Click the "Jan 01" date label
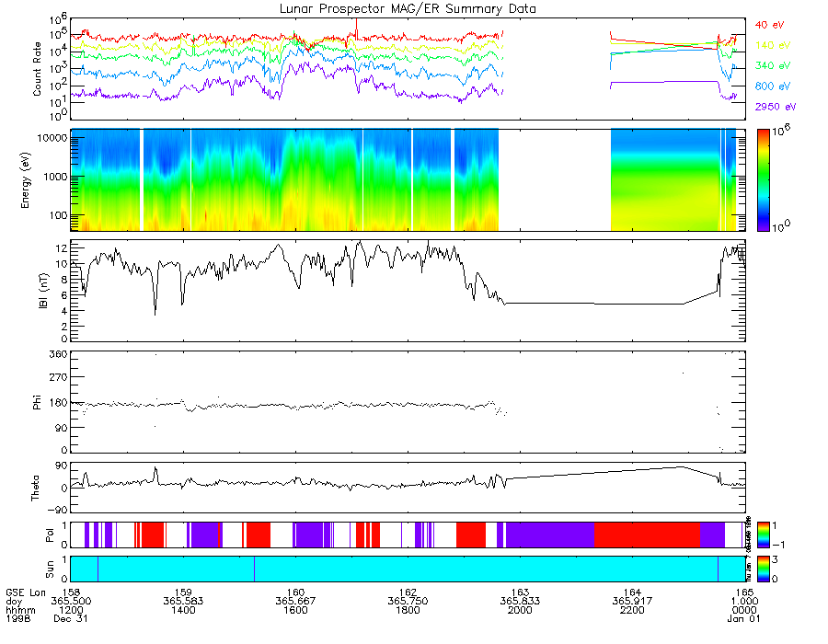The image size is (828, 644). [x=744, y=618]
